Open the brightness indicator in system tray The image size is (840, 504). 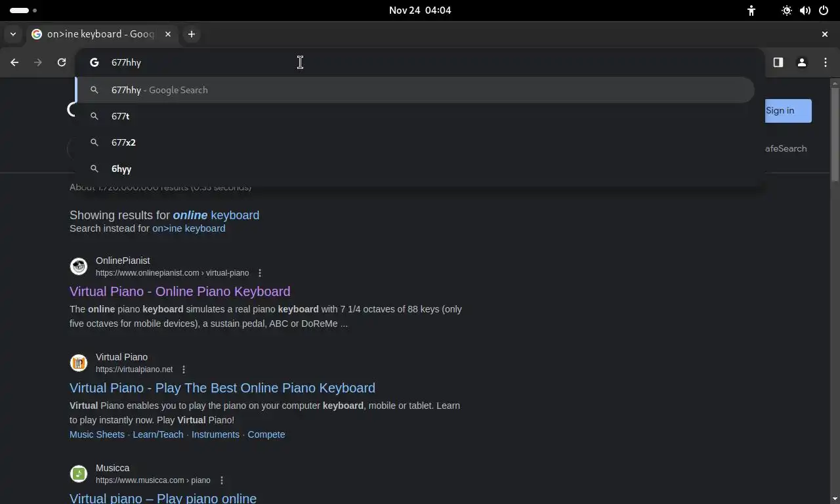786,10
